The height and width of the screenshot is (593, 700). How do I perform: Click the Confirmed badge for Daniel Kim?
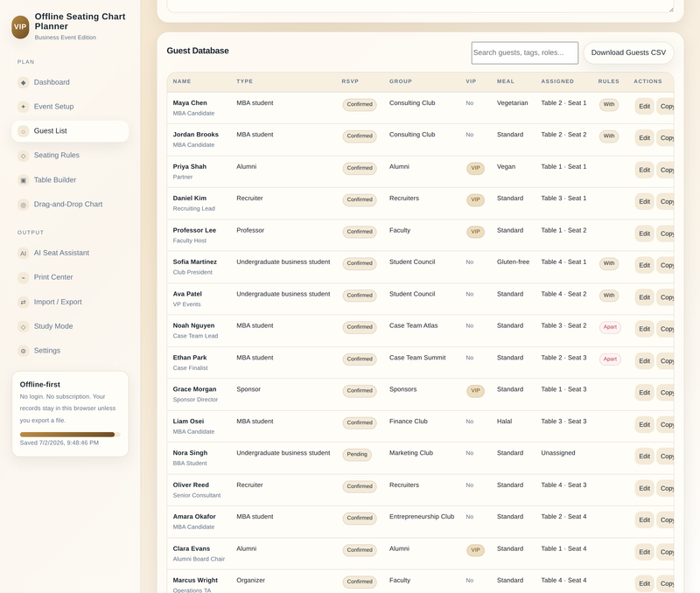360,200
